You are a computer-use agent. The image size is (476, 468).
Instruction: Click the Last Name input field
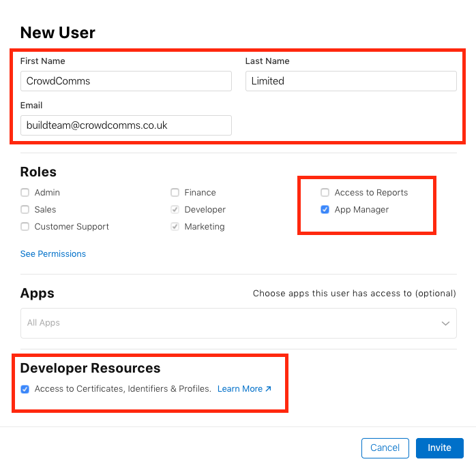click(351, 81)
